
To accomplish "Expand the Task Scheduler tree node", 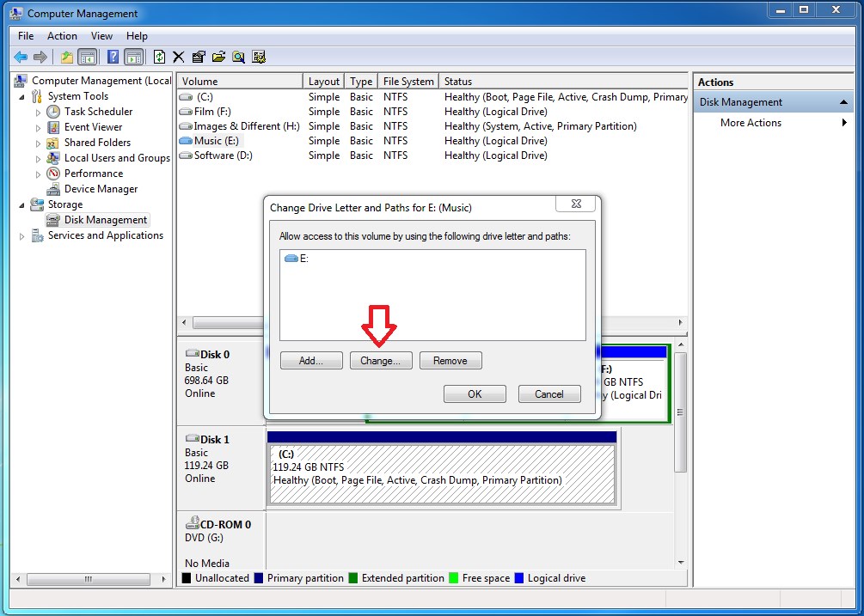I will (38, 113).
